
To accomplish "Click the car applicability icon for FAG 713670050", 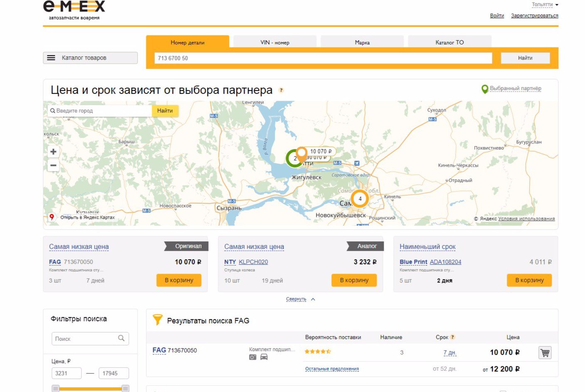I will click(264, 357).
